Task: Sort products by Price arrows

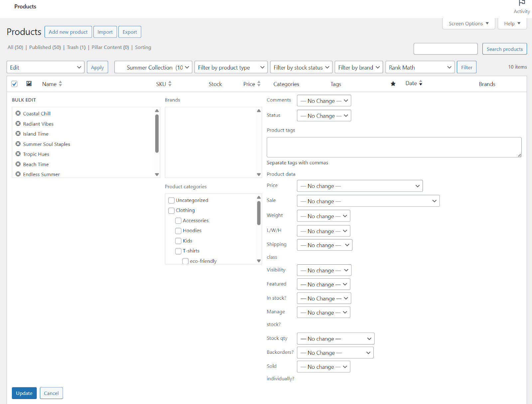Action: [x=259, y=84]
